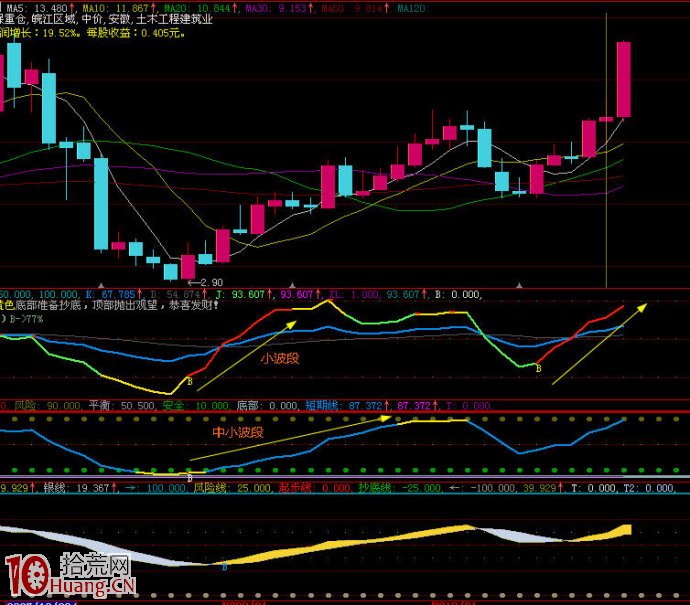Select the green MA20: 10.844 label
Screen dimensions: 690x605
tap(201, 8)
